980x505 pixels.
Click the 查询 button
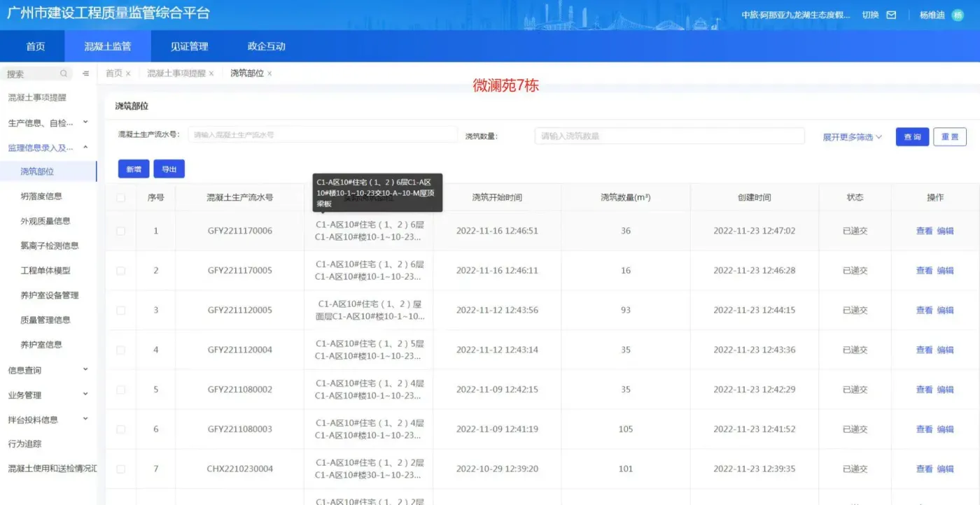[911, 137]
